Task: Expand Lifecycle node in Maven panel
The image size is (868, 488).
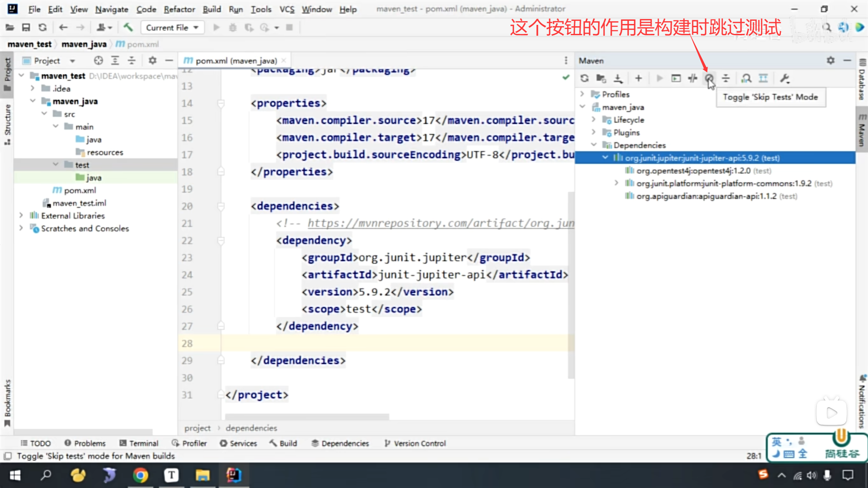Action: tap(594, 120)
